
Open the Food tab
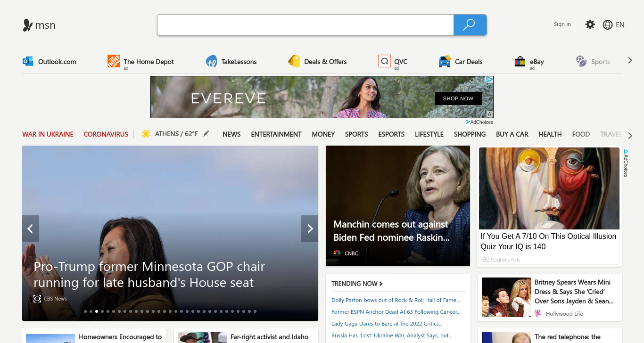(x=581, y=134)
